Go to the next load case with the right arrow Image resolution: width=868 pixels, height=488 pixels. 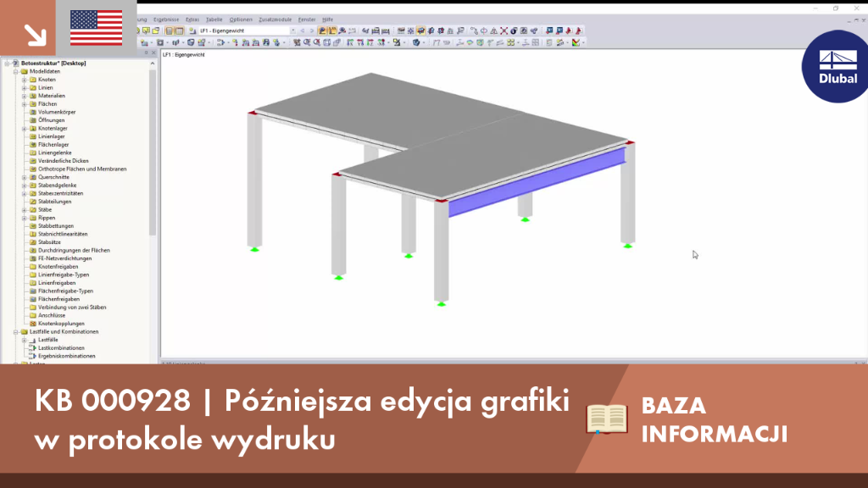click(x=312, y=31)
